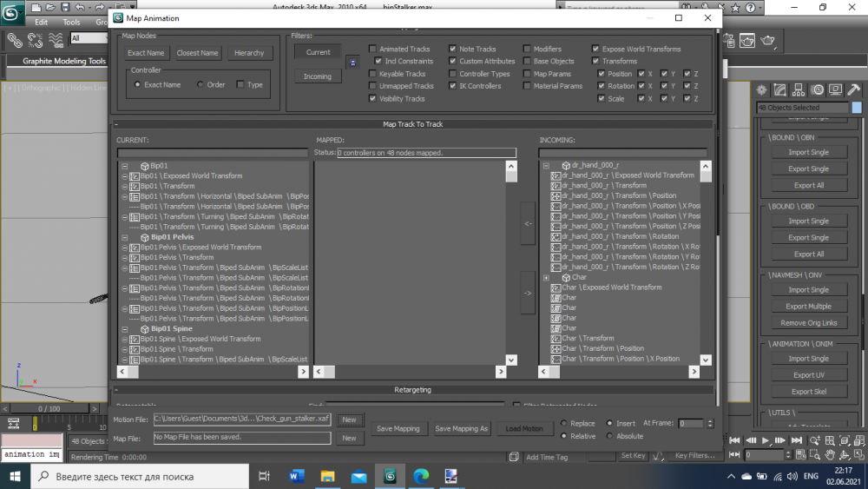The height and width of the screenshot is (489, 868).
Task: Click the Select and Link chain icon
Action: 14,39
